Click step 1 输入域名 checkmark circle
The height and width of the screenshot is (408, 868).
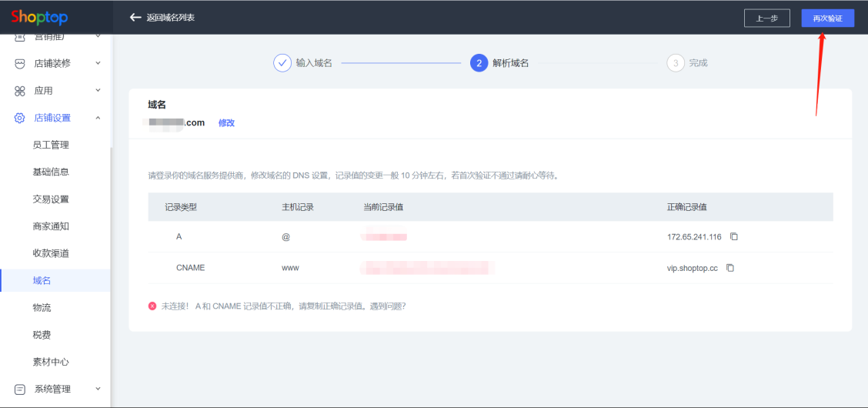pos(282,63)
